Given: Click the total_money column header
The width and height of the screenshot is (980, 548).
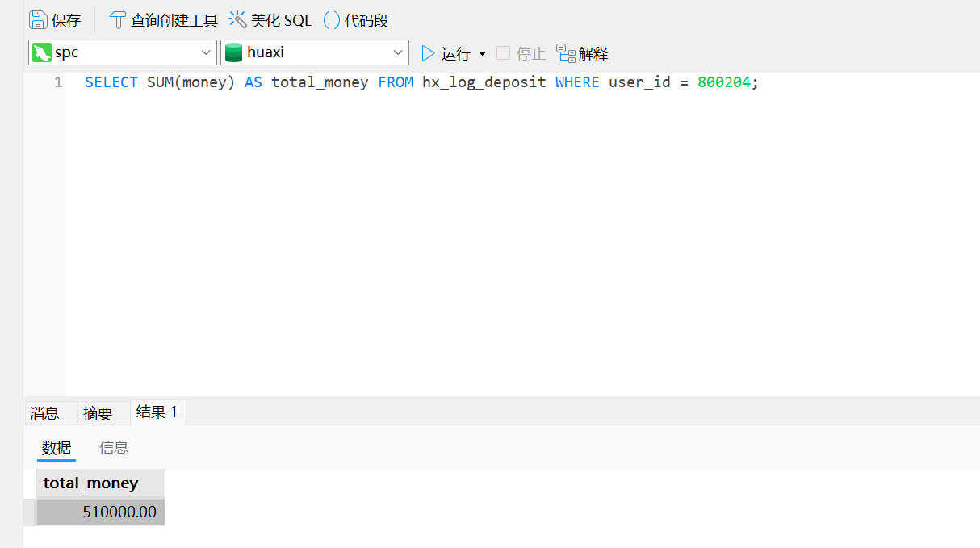Looking at the screenshot, I should (x=91, y=483).
